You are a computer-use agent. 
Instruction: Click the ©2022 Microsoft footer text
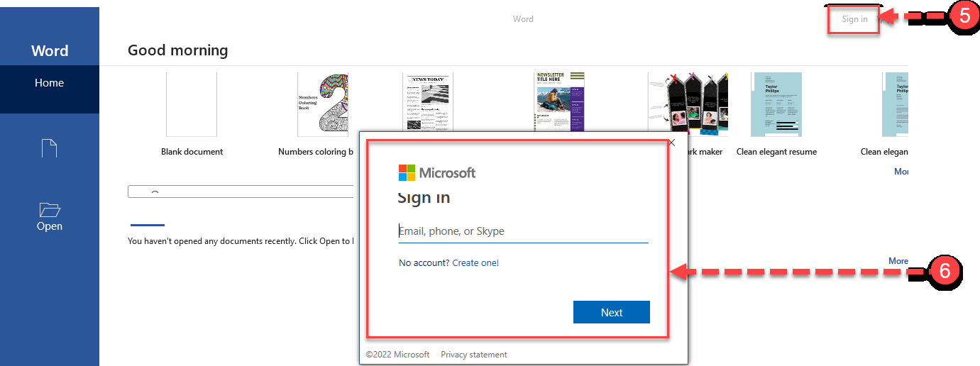click(397, 355)
